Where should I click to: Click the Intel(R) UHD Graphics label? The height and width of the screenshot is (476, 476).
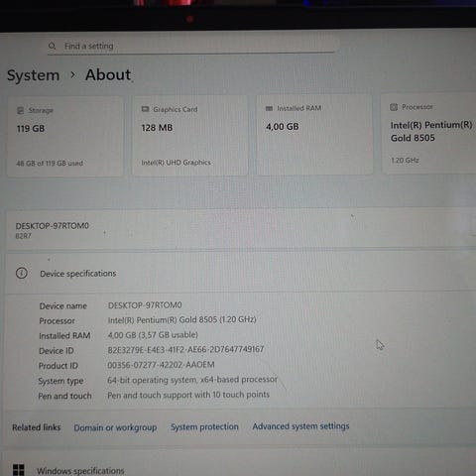[x=176, y=163]
